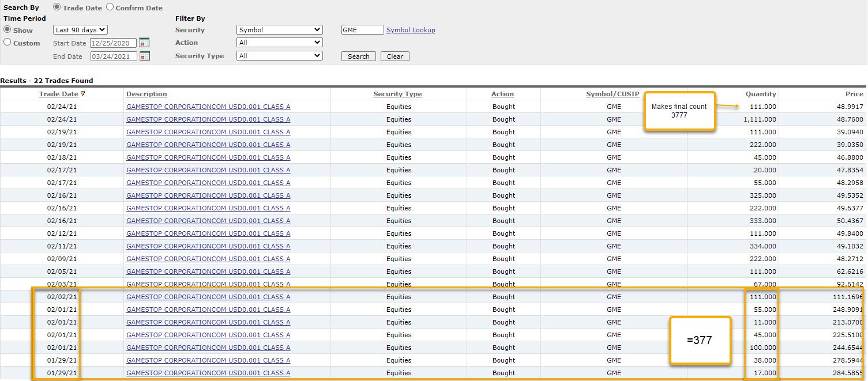Open the GameStop link priced 48.9917
Viewport: 868px width, 381px height.
coord(208,107)
